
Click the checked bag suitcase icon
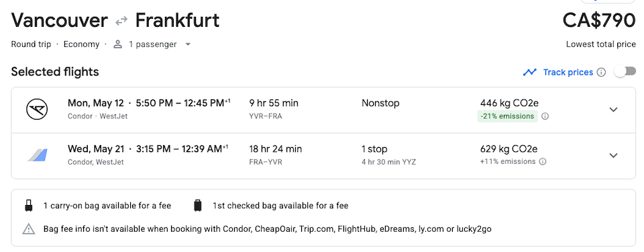tap(198, 206)
